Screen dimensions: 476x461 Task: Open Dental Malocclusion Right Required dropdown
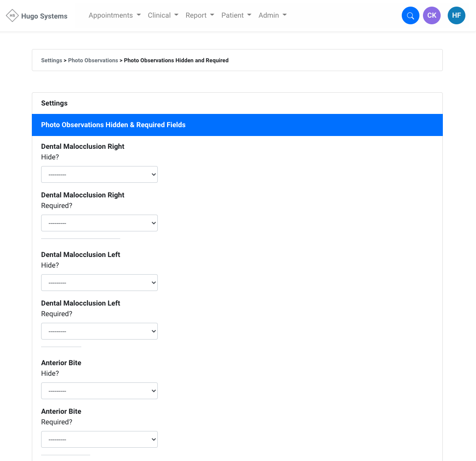pos(99,223)
